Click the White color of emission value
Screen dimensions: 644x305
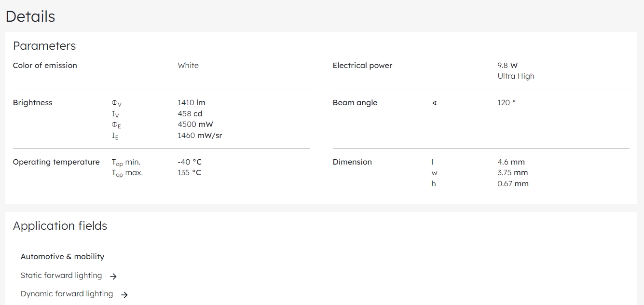[x=188, y=66]
